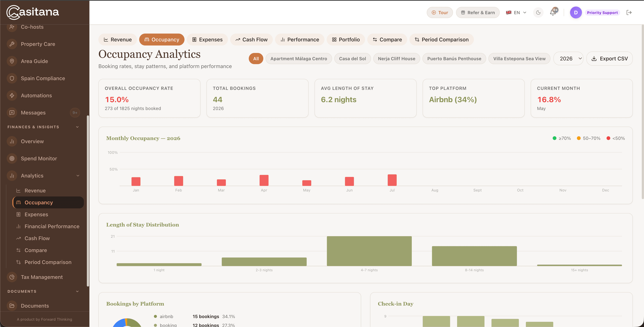Click Cash Flow trend icon in sidebar
Viewport: 644px width, 327px height.
pos(18,238)
